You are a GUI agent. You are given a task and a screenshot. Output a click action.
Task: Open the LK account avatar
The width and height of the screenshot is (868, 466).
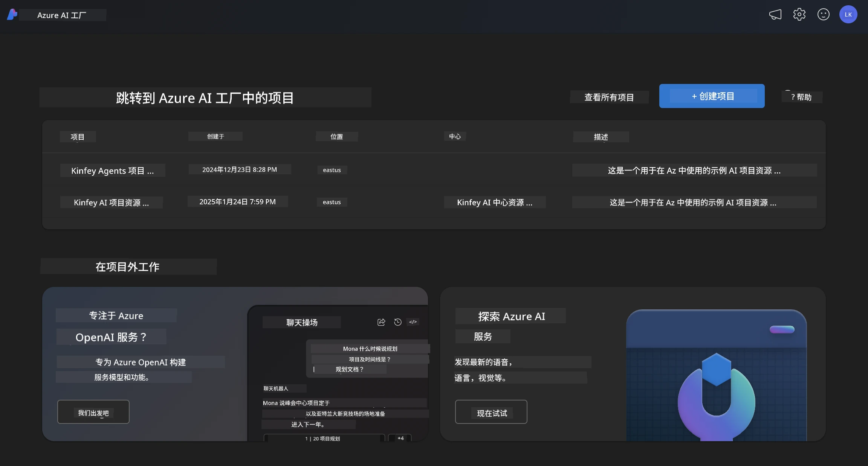pos(848,15)
